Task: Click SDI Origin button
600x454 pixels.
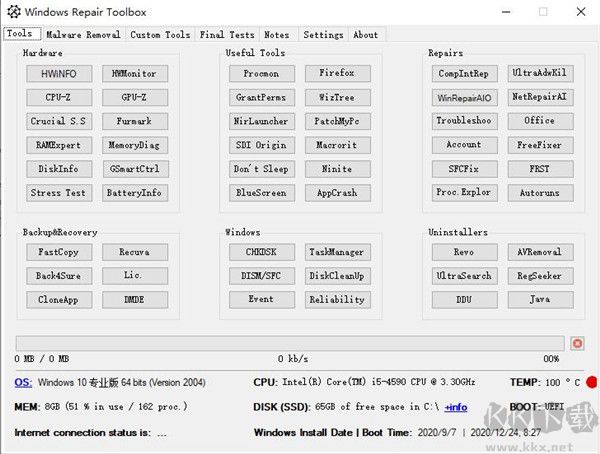Action: (x=262, y=145)
